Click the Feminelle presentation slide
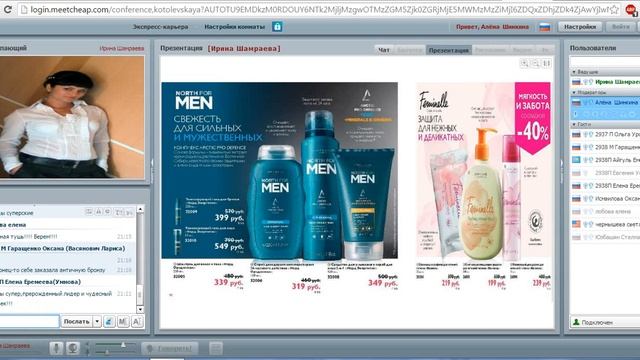 point(483,171)
